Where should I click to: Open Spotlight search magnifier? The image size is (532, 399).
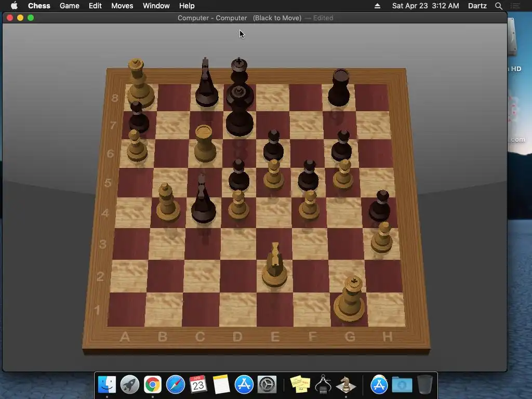click(498, 6)
